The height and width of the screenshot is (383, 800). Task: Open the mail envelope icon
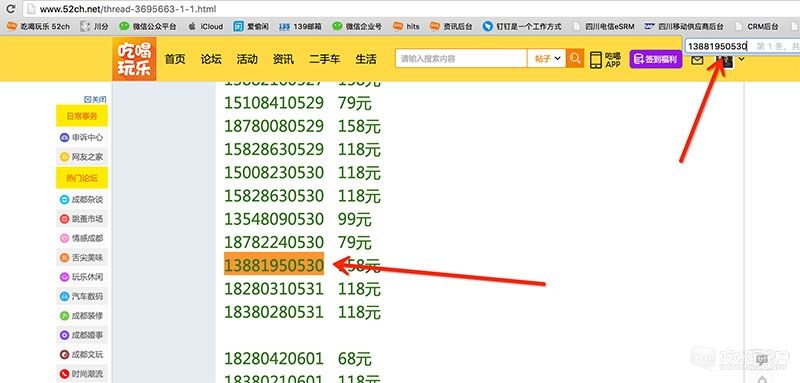tap(696, 60)
